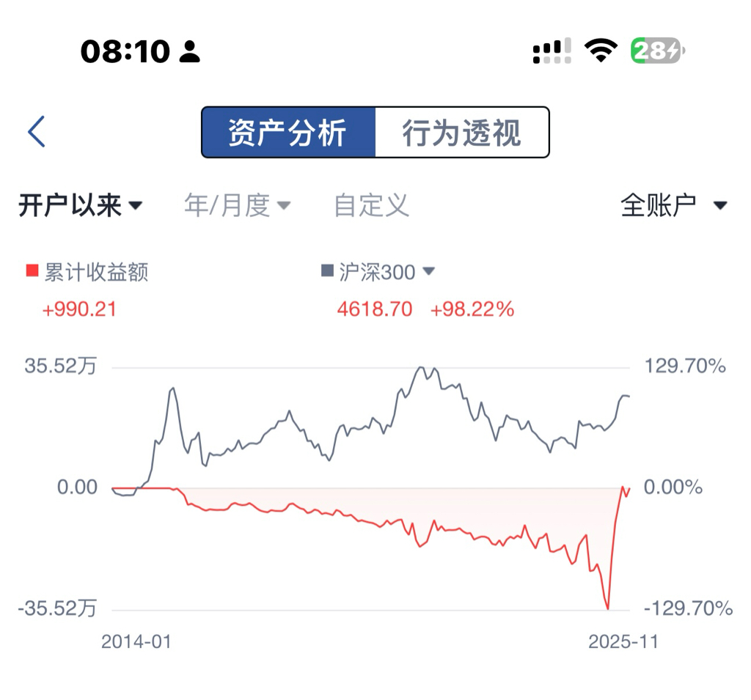Switch to the 行为透视 tab
The image size is (751, 700).
[462, 132]
